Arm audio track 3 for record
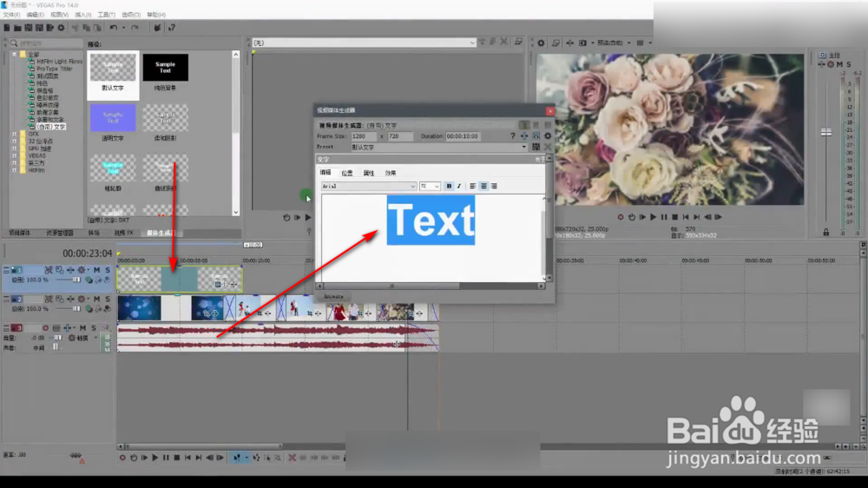The image size is (868, 488). [x=45, y=328]
